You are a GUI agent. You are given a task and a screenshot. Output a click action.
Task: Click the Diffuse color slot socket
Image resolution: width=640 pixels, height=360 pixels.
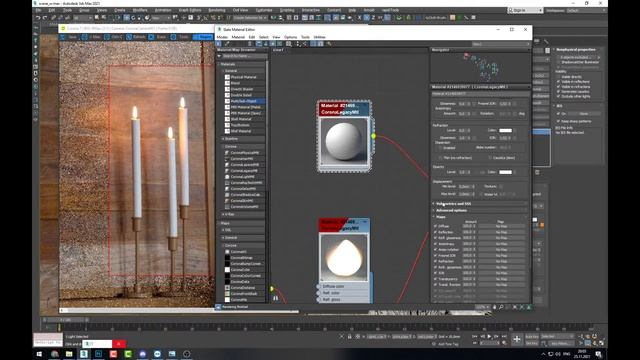318,287
